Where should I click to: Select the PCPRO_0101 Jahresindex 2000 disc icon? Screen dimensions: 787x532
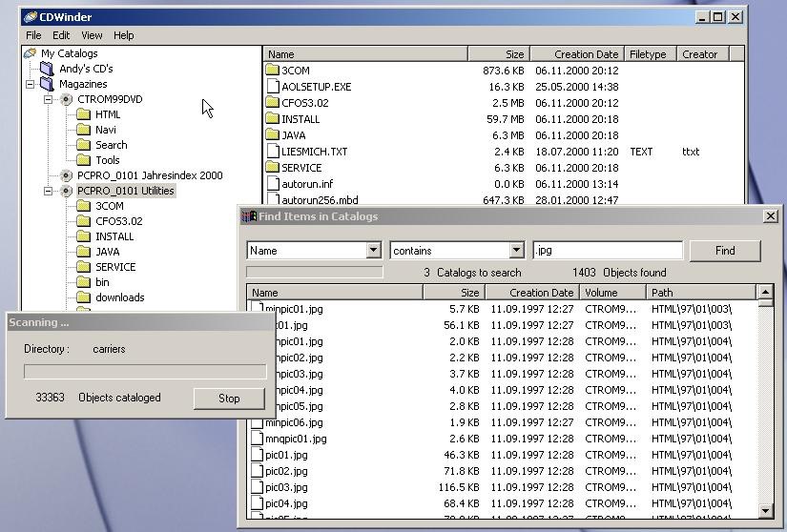point(66,175)
